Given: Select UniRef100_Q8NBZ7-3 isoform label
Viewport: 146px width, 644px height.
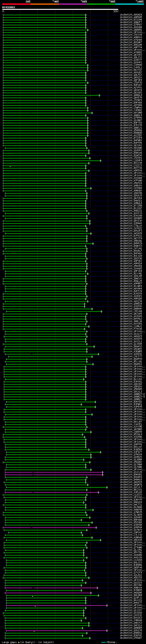Looking at the screenshot, I should pos(132,397).
